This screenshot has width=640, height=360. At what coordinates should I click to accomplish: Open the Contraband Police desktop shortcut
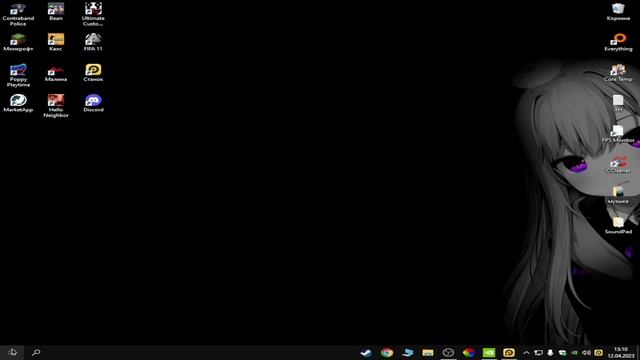(x=18, y=14)
